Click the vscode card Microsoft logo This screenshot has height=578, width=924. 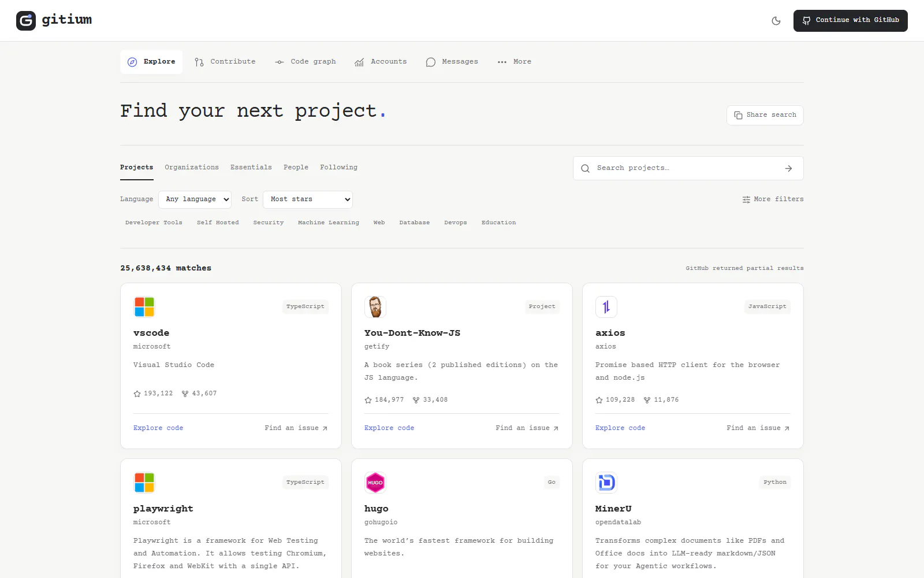pyautogui.click(x=144, y=307)
